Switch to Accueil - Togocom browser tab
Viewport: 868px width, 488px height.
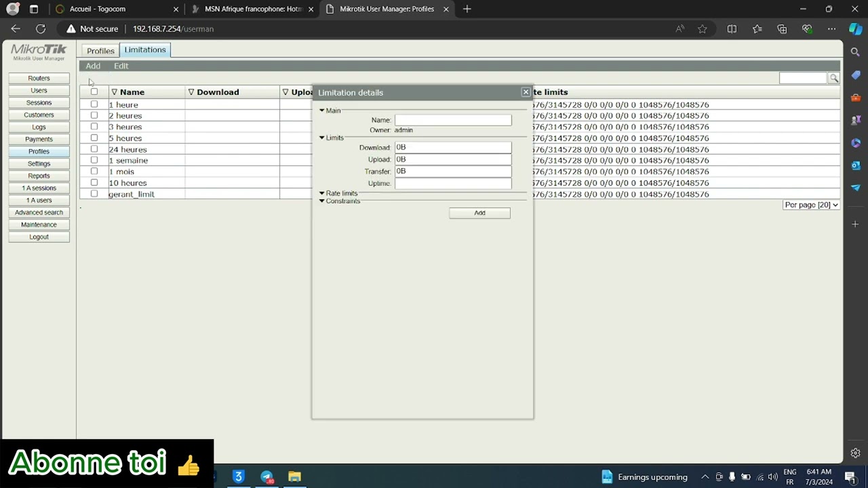117,9
